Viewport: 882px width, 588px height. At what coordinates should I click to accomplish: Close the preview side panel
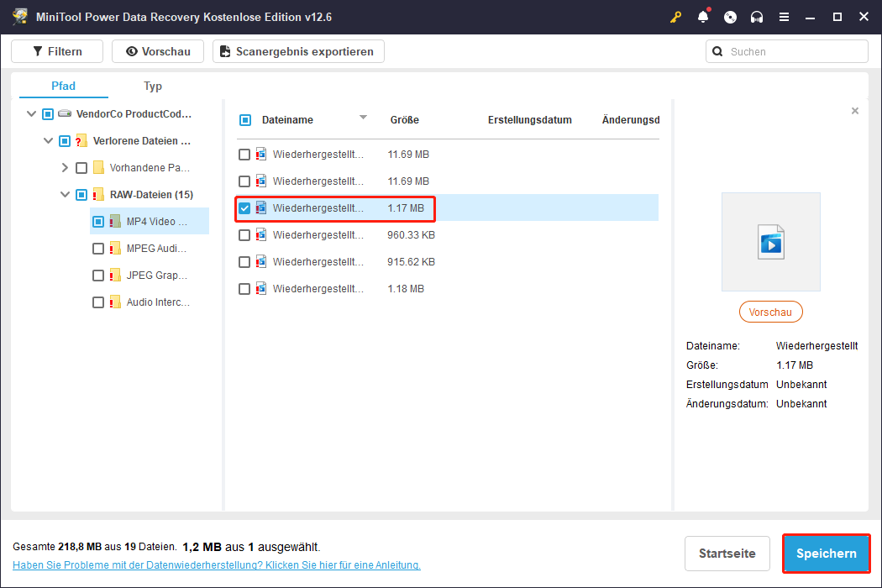(855, 111)
